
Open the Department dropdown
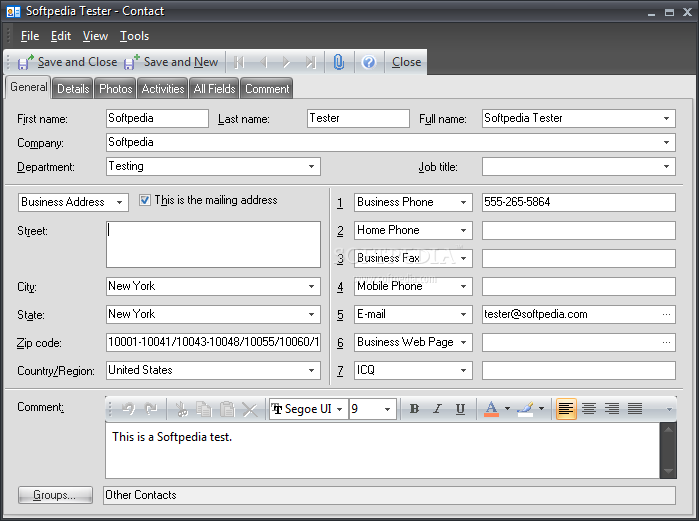click(x=312, y=167)
